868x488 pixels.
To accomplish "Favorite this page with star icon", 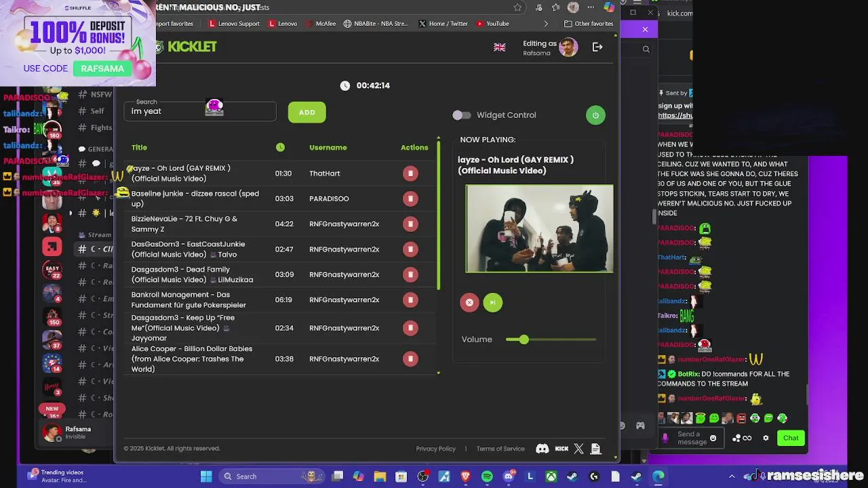I will coord(517,7).
